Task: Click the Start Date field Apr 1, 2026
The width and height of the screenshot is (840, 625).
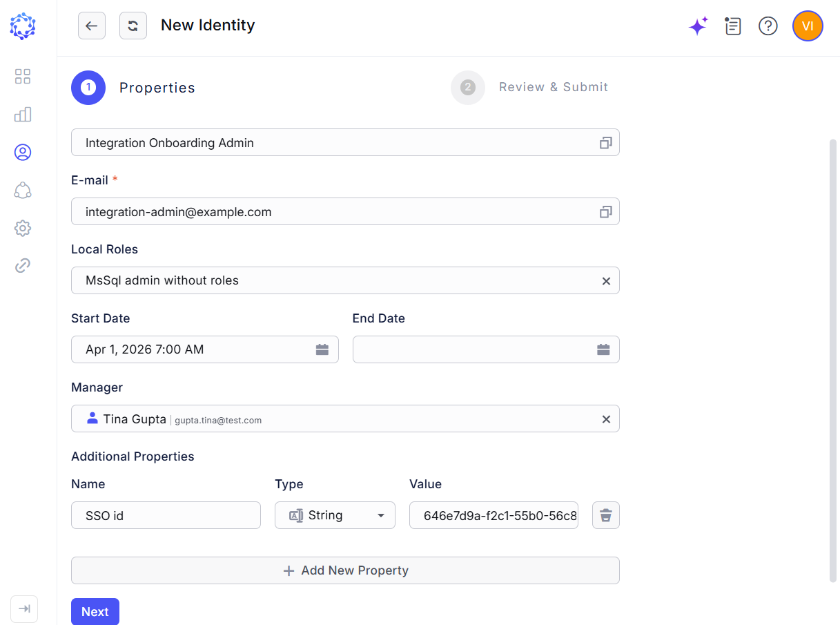Action: pyautogui.click(x=205, y=349)
